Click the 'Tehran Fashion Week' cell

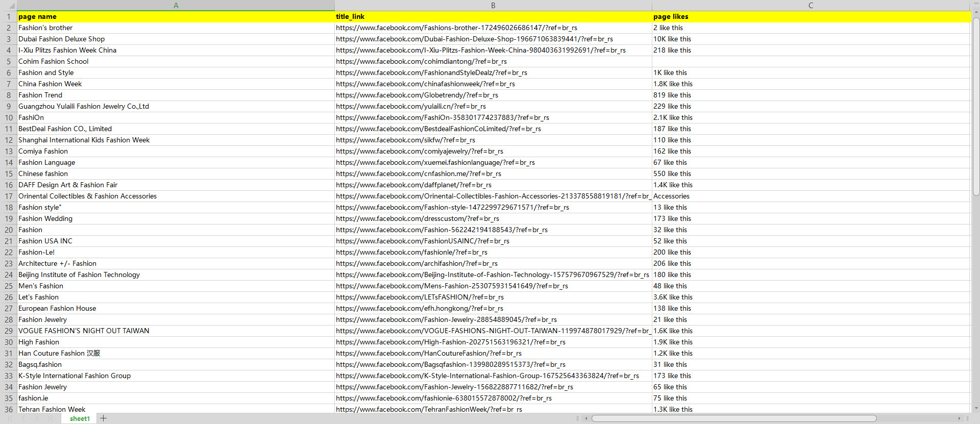(x=176, y=409)
